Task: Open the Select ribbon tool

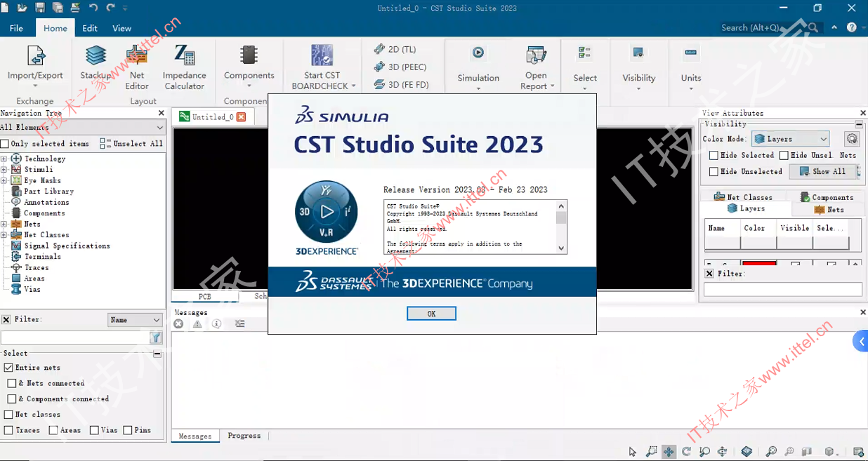Action: pos(585,67)
